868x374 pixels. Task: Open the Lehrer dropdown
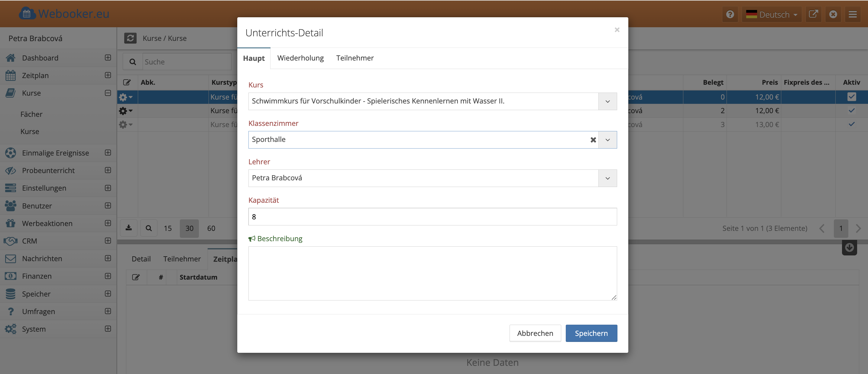(x=607, y=178)
